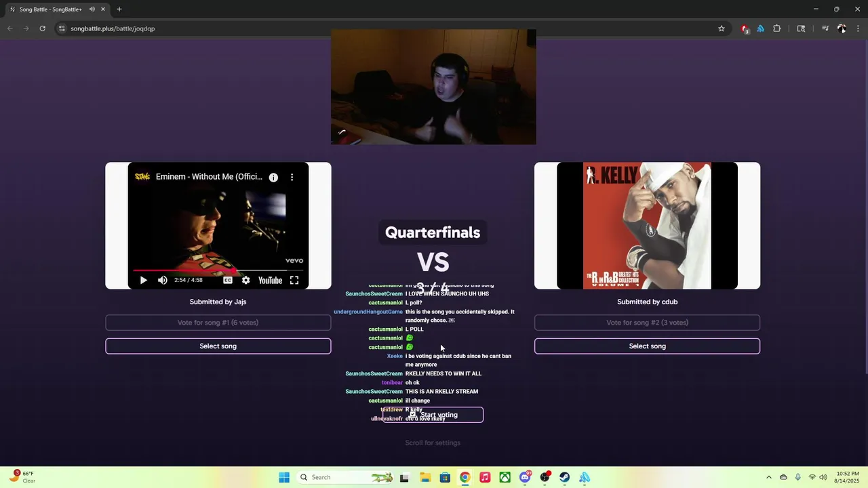
Task: Select song submitted by cdub
Action: click(x=647, y=346)
